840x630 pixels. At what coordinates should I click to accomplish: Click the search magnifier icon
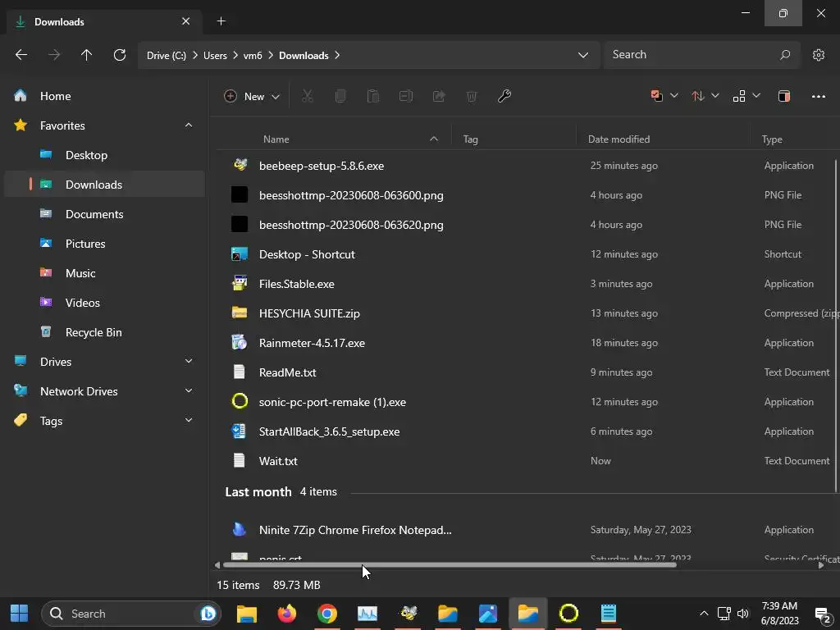pyautogui.click(x=785, y=55)
